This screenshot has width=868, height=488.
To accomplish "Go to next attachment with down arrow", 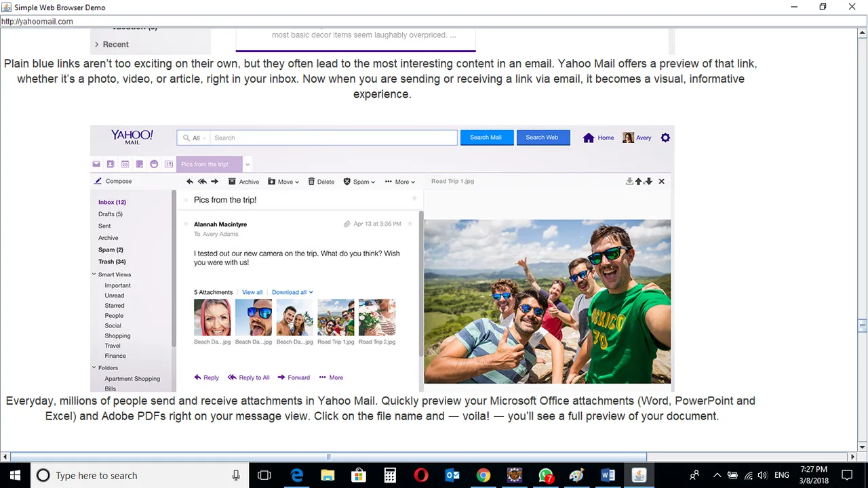I will click(649, 182).
